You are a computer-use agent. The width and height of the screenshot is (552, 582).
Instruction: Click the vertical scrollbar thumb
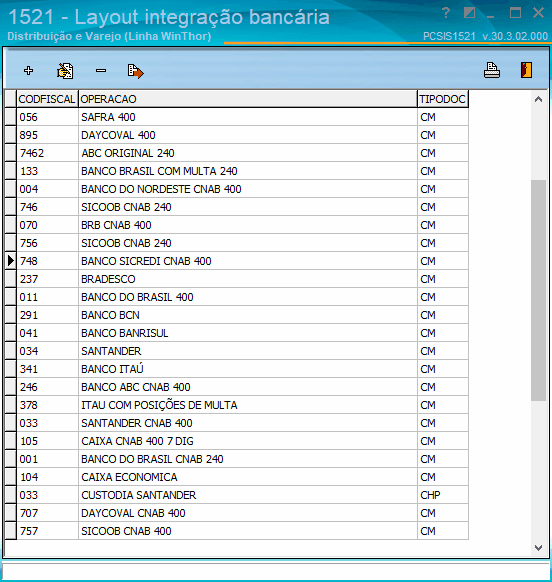pos(538,290)
